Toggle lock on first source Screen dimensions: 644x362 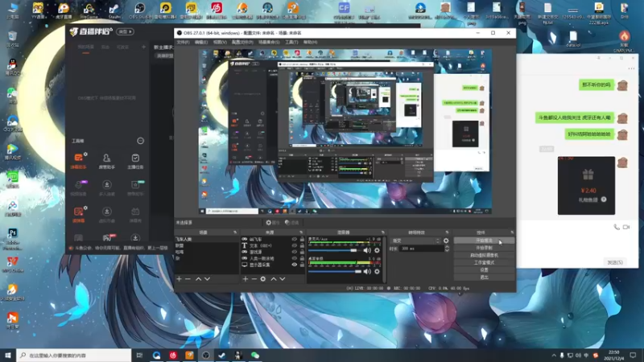[x=302, y=239]
